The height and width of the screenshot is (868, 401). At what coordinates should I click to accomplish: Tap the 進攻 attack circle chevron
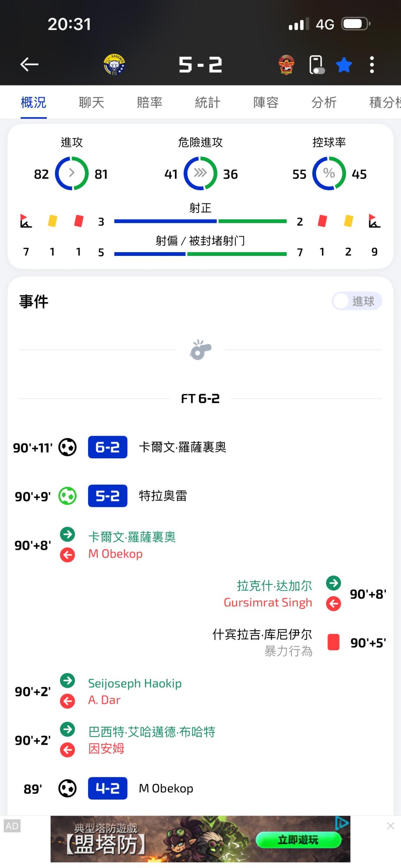[x=72, y=173]
